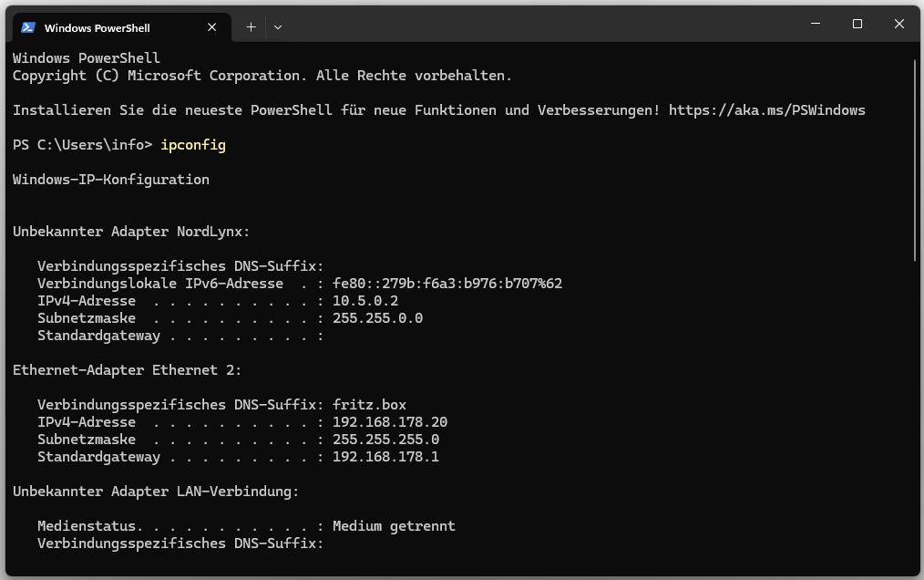Click the PowerShell icon in the tab

pos(28,27)
